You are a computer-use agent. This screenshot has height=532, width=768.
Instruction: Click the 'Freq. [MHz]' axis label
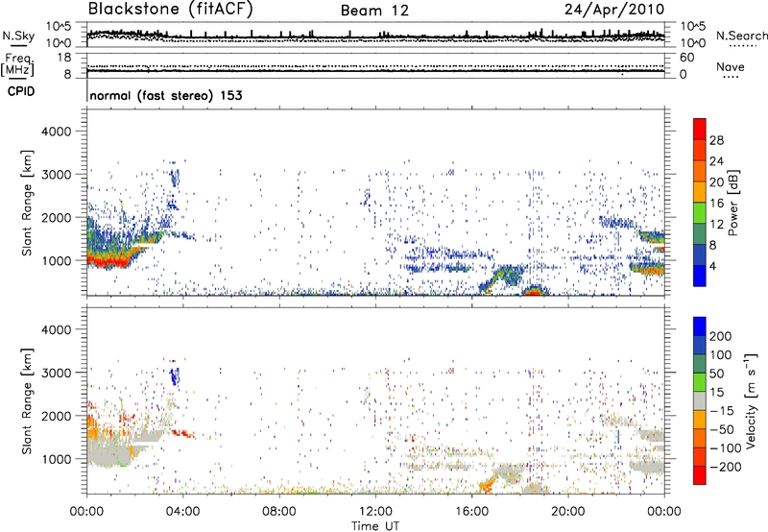tap(17, 64)
